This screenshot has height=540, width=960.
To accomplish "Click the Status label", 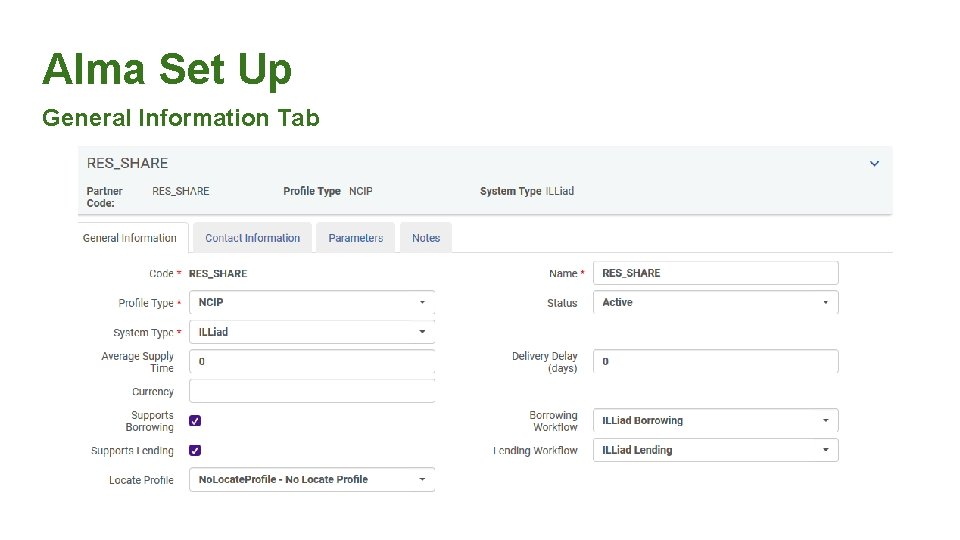I will point(562,303).
